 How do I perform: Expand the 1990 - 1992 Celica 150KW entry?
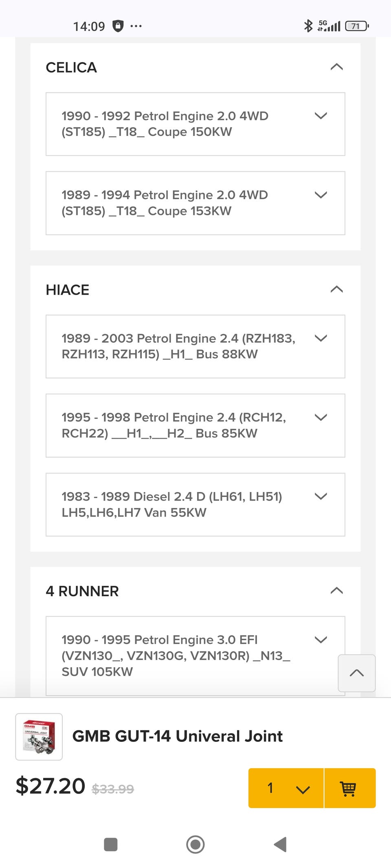321,116
